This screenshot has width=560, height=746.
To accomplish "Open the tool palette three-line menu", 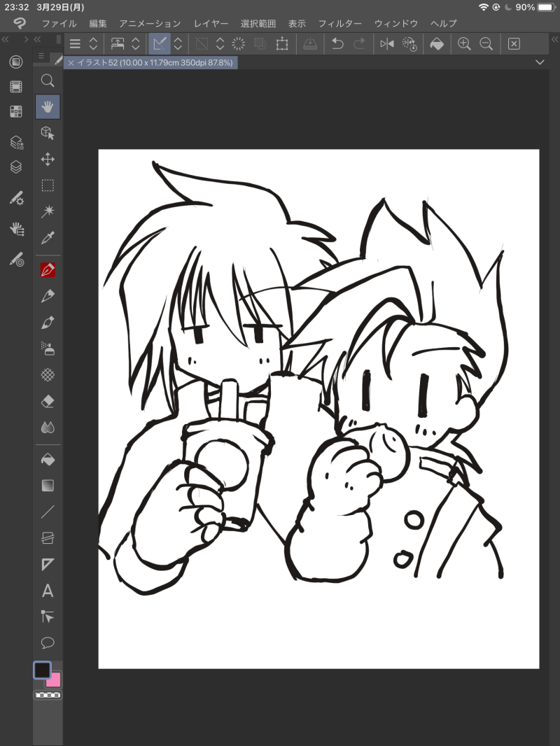I will [41, 56].
